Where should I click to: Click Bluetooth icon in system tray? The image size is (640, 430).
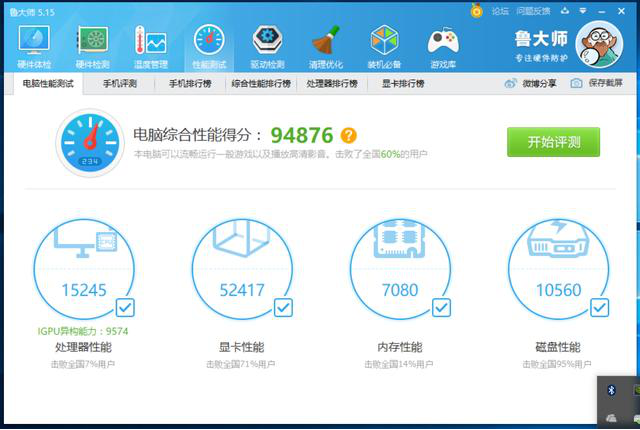611,388
